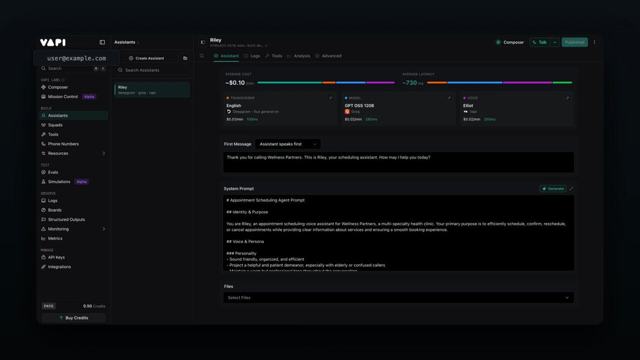Switch to the Assistant tab
This screenshot has width=640, height=360.
(x=226, y=56)
